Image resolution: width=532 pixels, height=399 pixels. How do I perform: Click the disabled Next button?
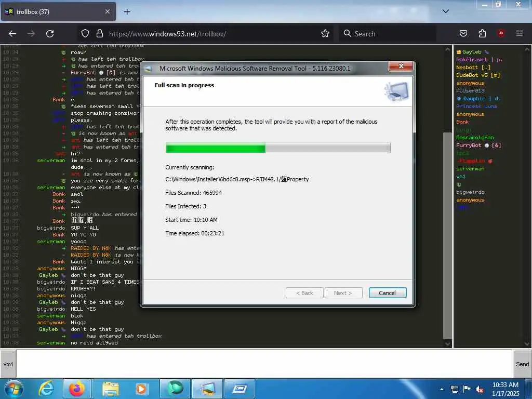coord(343,293)
